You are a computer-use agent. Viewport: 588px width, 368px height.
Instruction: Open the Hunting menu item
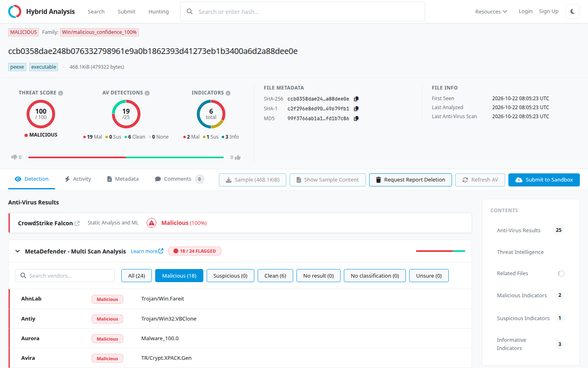click(x=158, y=11)
